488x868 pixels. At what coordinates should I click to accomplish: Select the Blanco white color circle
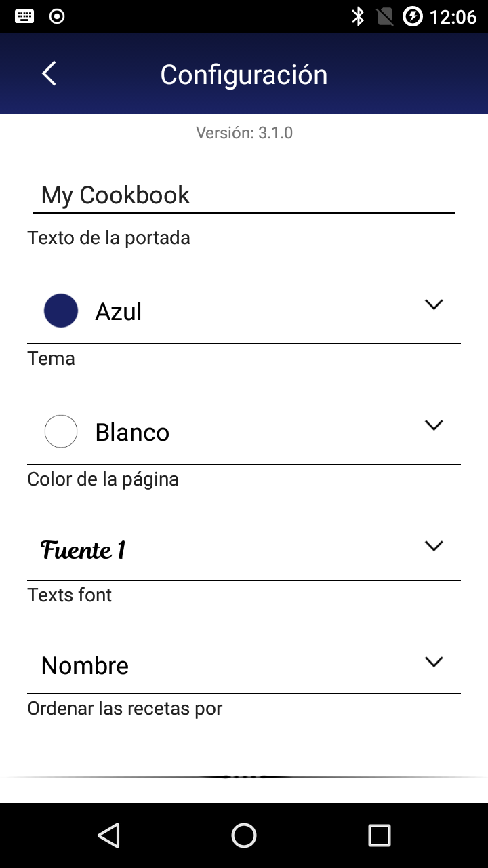(x=61, y=431)
